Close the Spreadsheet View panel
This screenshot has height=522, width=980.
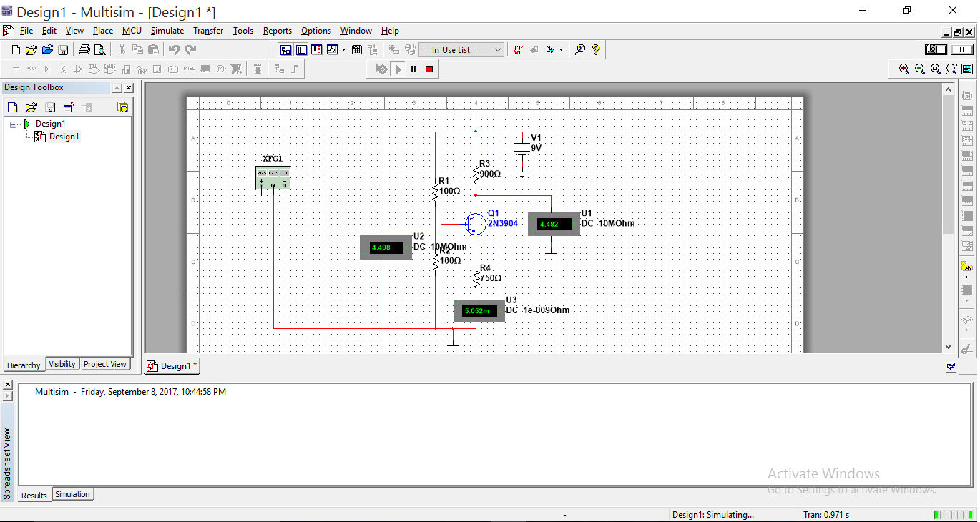tap(8, 385)
